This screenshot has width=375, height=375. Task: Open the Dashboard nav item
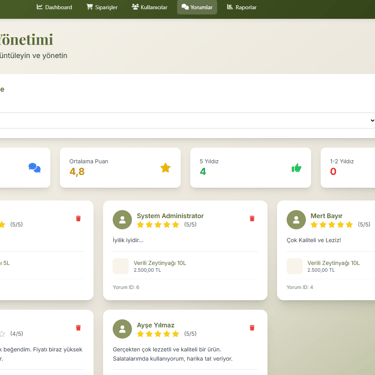(x=54, y=7)
